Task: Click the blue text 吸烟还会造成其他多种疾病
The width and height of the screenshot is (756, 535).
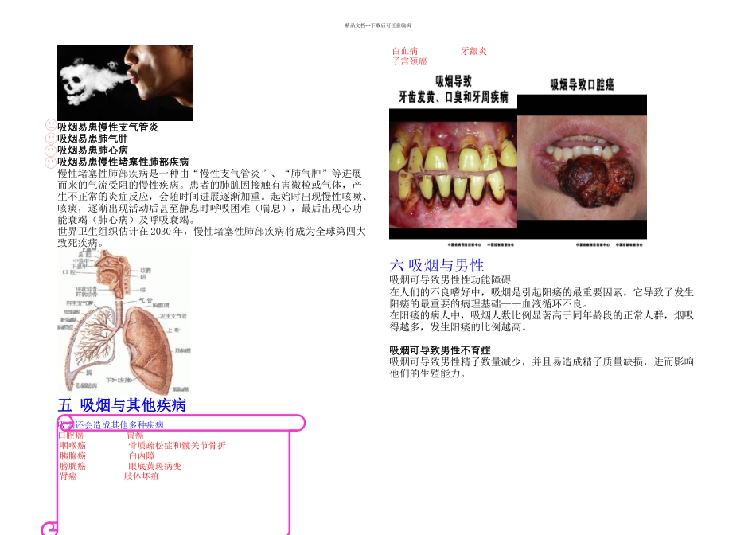Action: [x=111, y=425]
